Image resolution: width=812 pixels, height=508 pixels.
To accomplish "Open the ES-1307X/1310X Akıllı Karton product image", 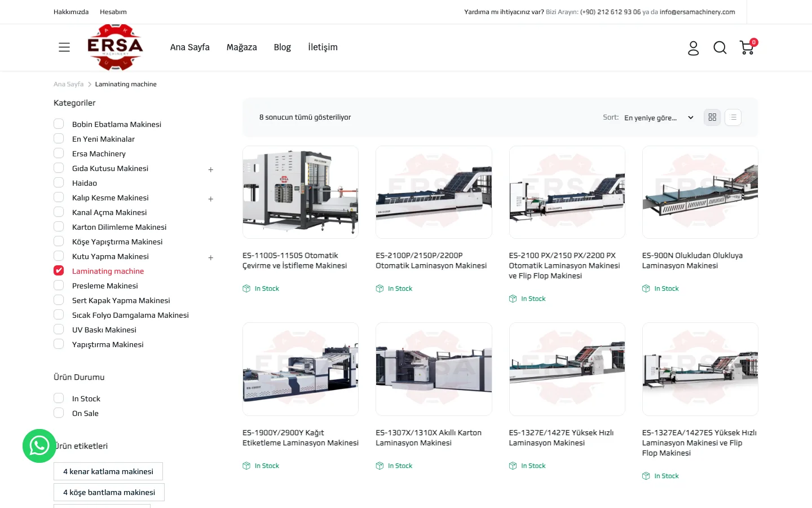I will (x=434, y=369).
